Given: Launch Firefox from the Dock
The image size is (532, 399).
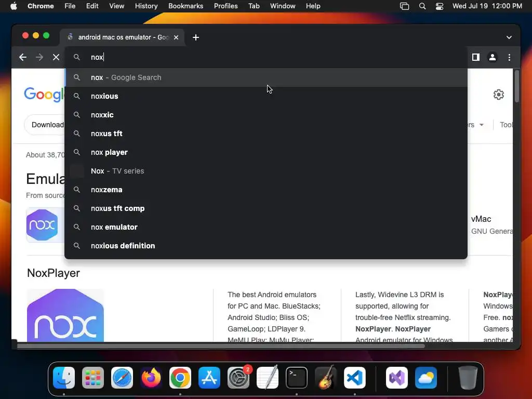Looking at the screenshot, I should pos(151,378).
